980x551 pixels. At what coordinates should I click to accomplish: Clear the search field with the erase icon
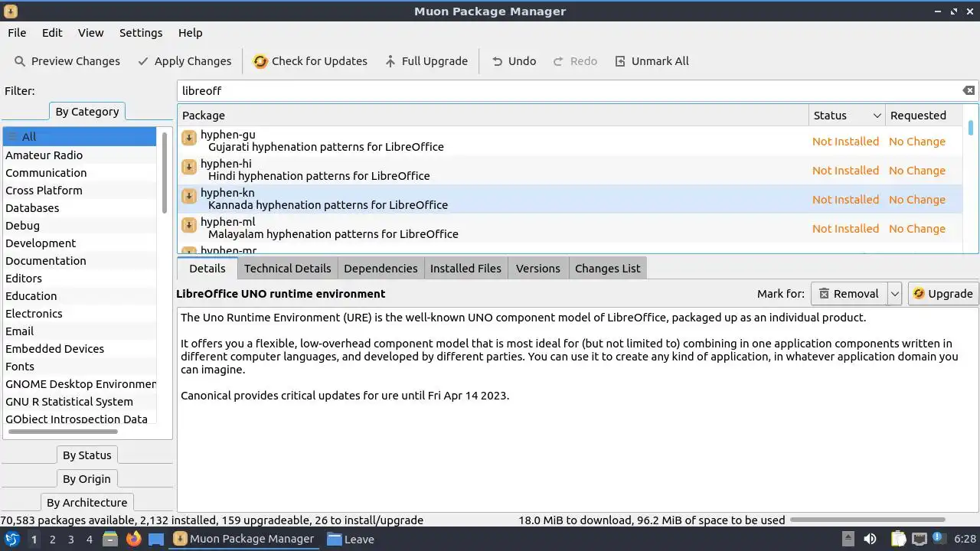coord(969,90)
